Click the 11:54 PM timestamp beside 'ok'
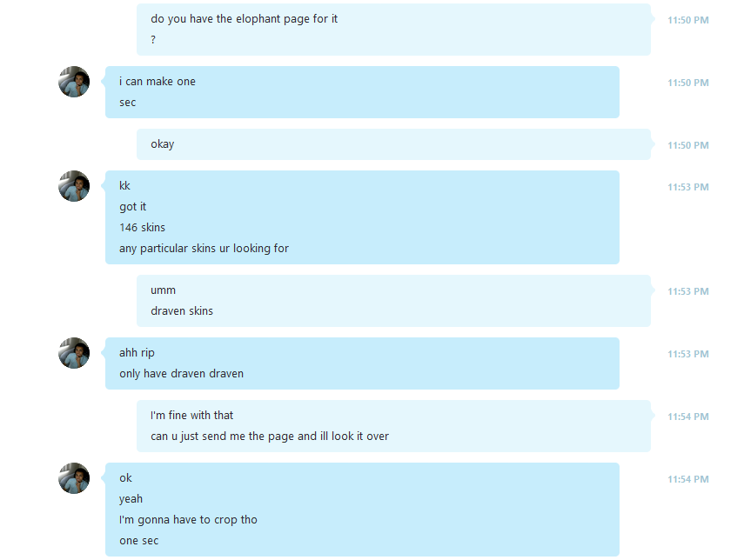The image size is (744, 560). tap(688, 479)
